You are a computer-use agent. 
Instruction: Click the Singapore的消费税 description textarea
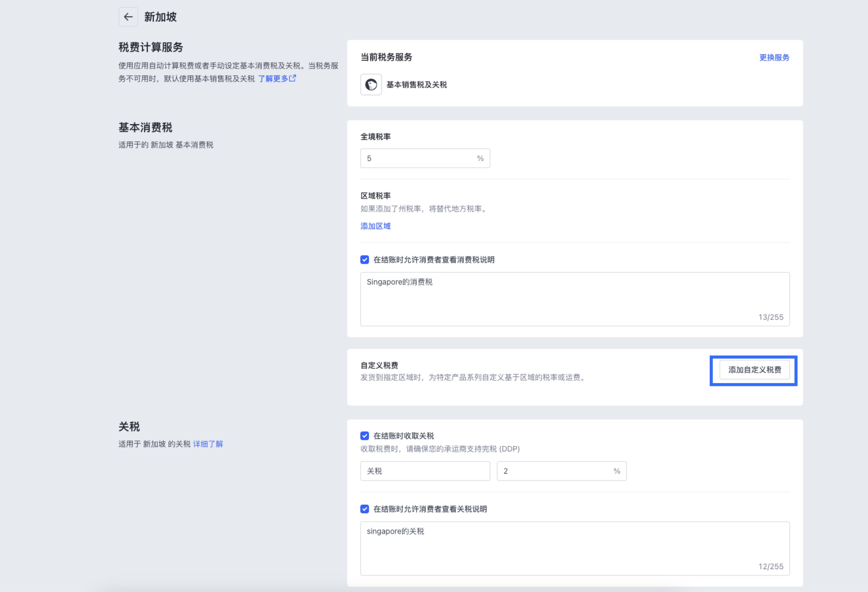(574, 299)
